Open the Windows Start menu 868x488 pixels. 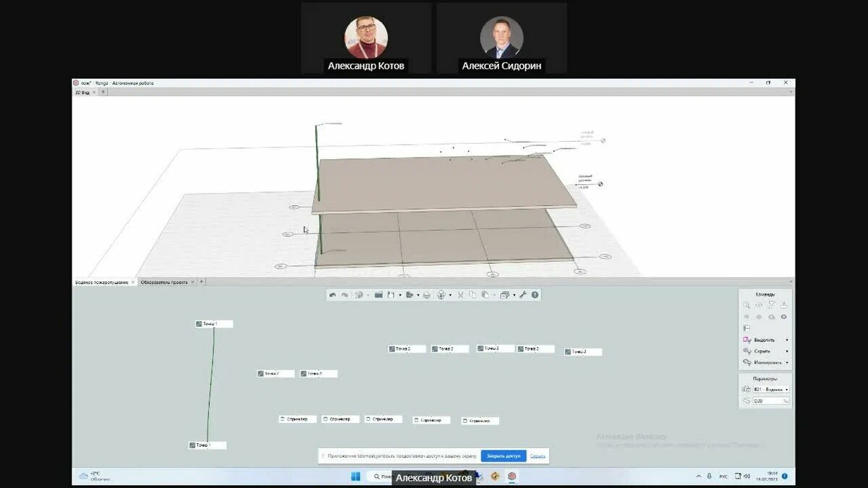[x=355, y=476]
